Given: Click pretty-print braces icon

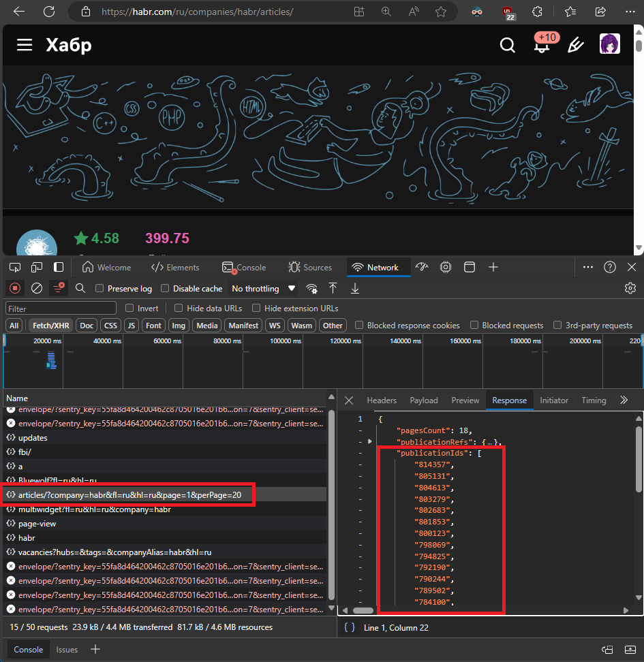Looking at the screenshot, I should (350, 627).
